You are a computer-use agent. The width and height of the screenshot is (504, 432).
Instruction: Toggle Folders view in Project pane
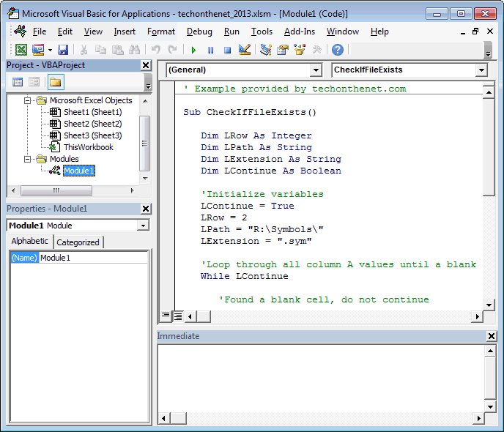56,82
